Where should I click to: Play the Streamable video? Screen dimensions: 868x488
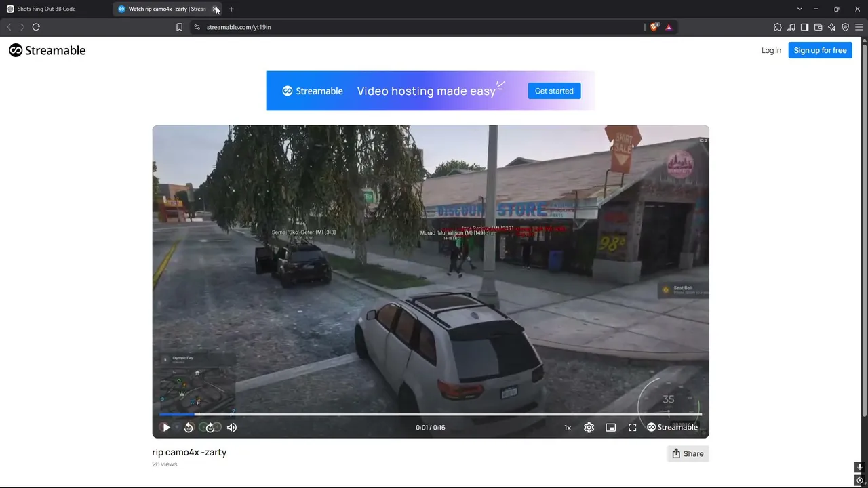pos(166,428)
